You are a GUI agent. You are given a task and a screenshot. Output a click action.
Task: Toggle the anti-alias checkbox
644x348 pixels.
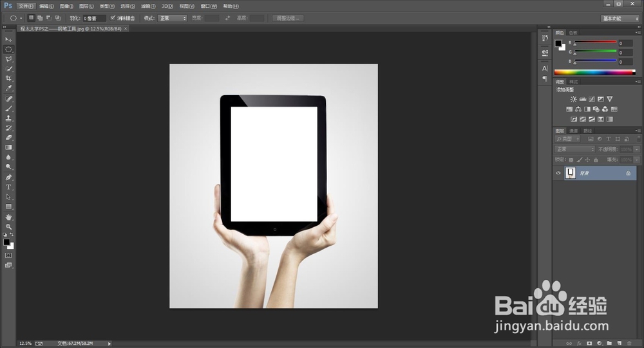(x=113, y=18)
